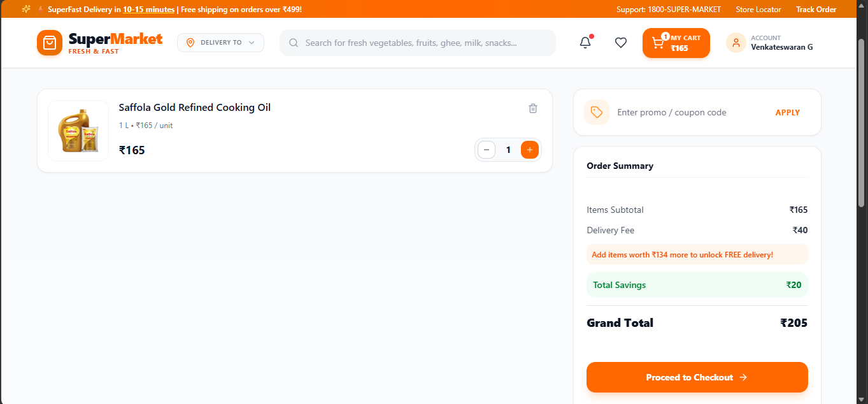Expand the Delivery To dropdown chevron
The width and height of the screenshot is (868, 404).
pyautogui.click(x=252, y=43)
